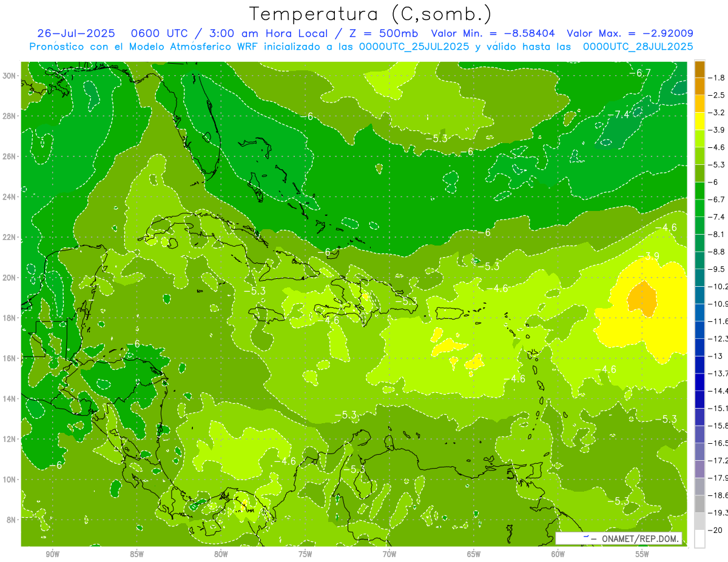Click the -8.8 colorbar legend value
Image resolution: width=728 pixels, height=562 pixels.
pos(716,252)
